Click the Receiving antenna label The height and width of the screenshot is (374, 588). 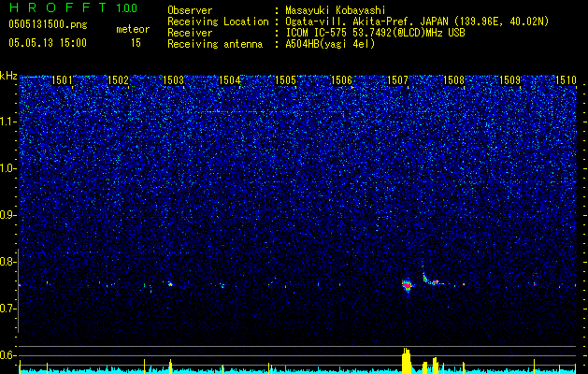coord(215,45)
